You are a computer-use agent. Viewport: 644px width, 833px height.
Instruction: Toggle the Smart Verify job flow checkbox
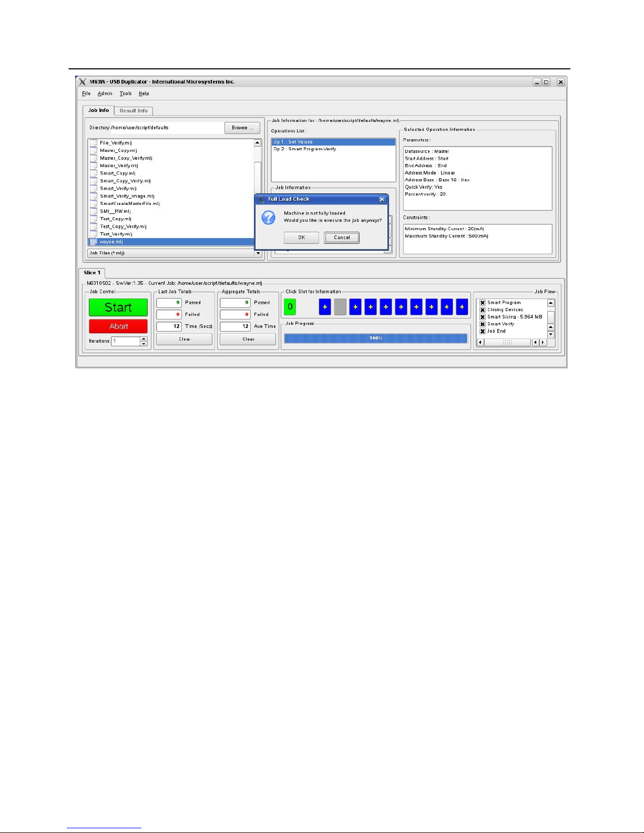pyautogui.click(x=483, y=324)
